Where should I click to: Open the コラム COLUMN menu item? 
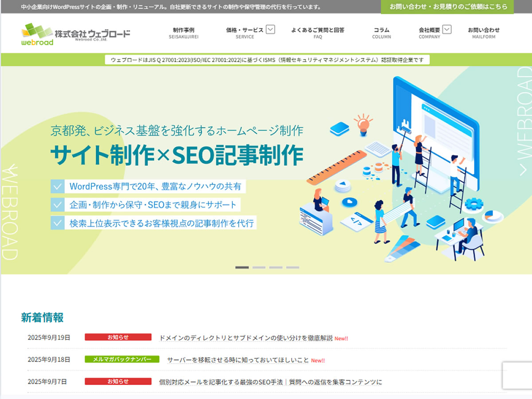(381, 32)
